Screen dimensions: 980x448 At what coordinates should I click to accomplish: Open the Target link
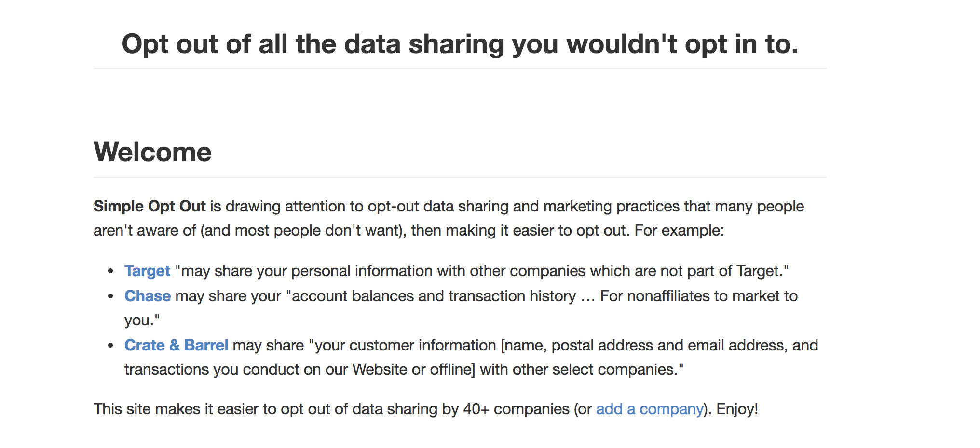click(147, 271)
